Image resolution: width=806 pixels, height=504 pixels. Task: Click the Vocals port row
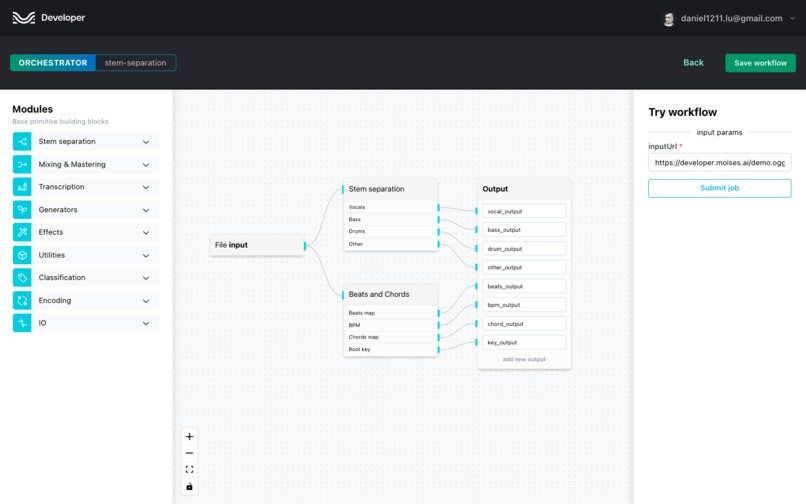pyautogui.click(x=390, y=207)
